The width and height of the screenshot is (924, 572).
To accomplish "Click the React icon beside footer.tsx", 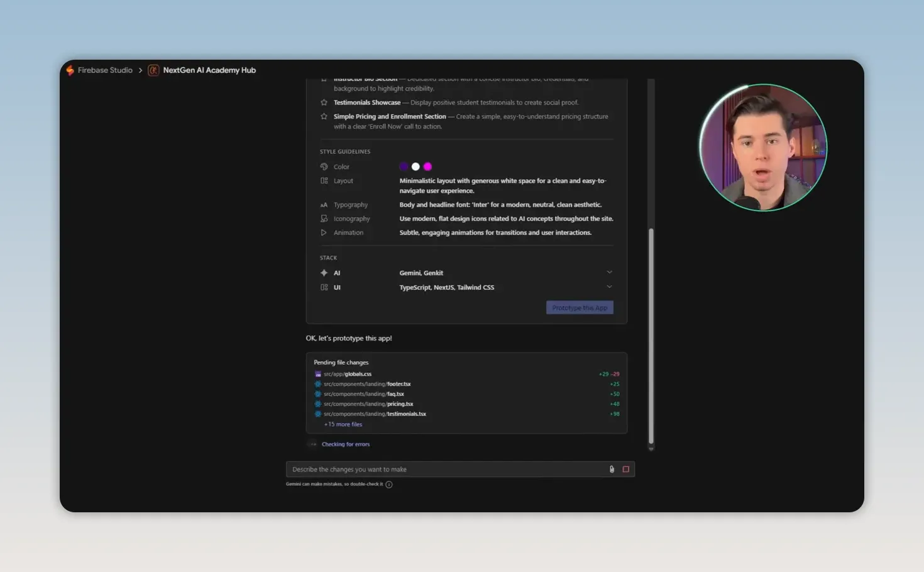I will (x=318, y=384).
